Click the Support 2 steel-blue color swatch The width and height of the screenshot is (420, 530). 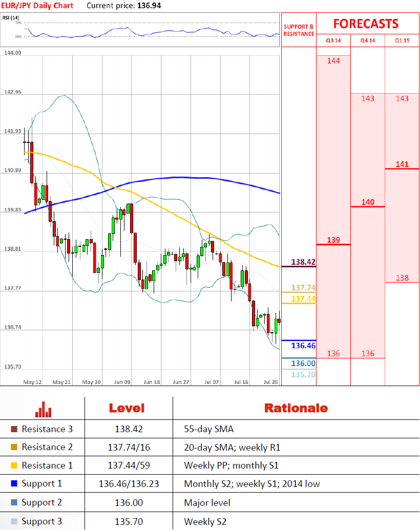pos(14,502)
